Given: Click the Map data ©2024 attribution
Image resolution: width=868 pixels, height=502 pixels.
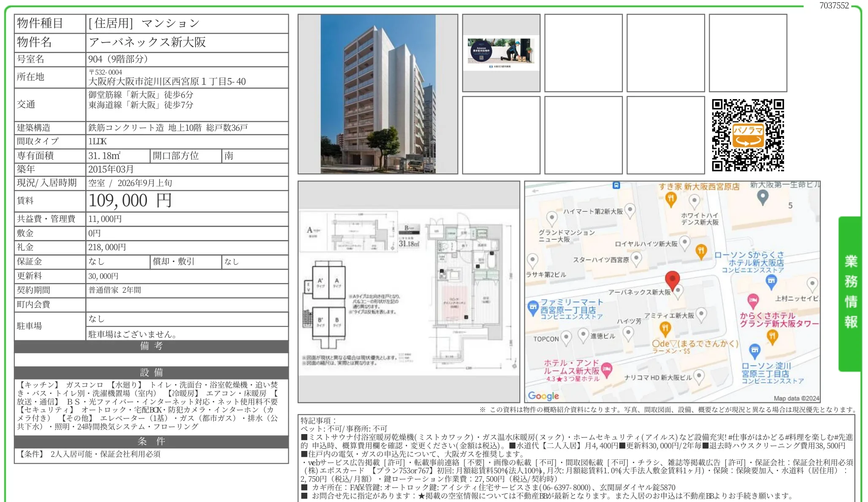Looking at the screenshot, I should pyautogui.click(x=796, y=398).
